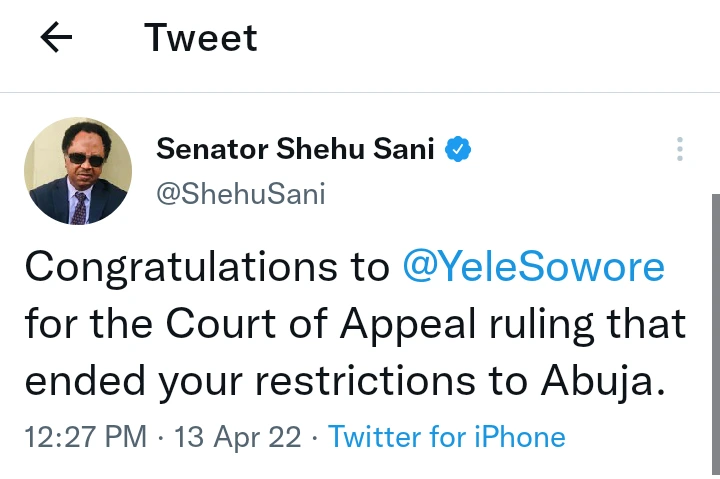Open the @YeleSowore mention

point(533,267)
